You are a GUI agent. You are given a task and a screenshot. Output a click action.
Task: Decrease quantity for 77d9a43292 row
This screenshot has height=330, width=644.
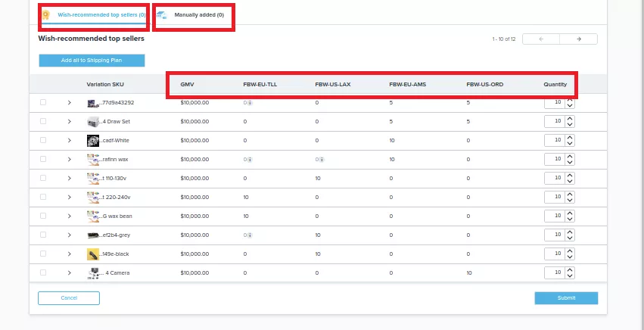[570, 105]
